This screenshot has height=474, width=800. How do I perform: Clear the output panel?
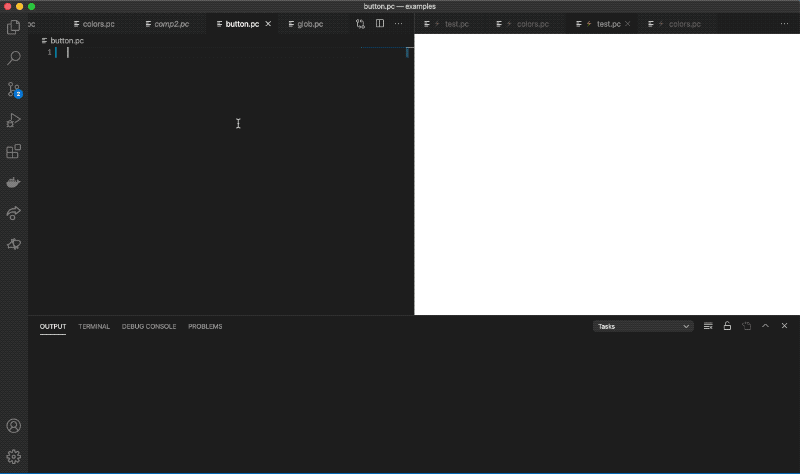tap(708, 326)
